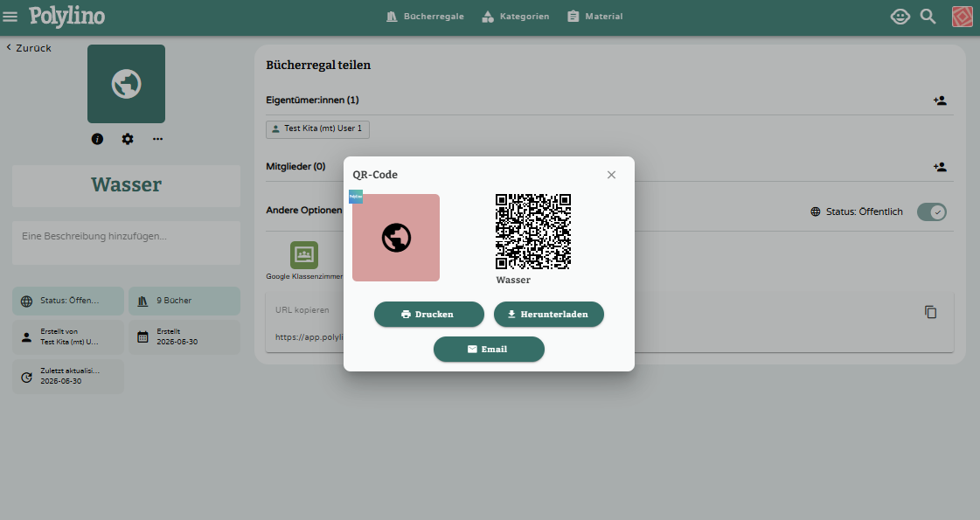Click the QR code image

pos(533,232)
